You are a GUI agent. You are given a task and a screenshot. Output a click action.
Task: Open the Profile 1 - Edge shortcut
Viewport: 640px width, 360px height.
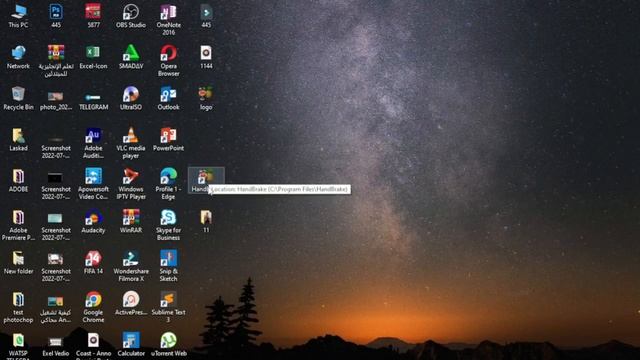[169, 184]
